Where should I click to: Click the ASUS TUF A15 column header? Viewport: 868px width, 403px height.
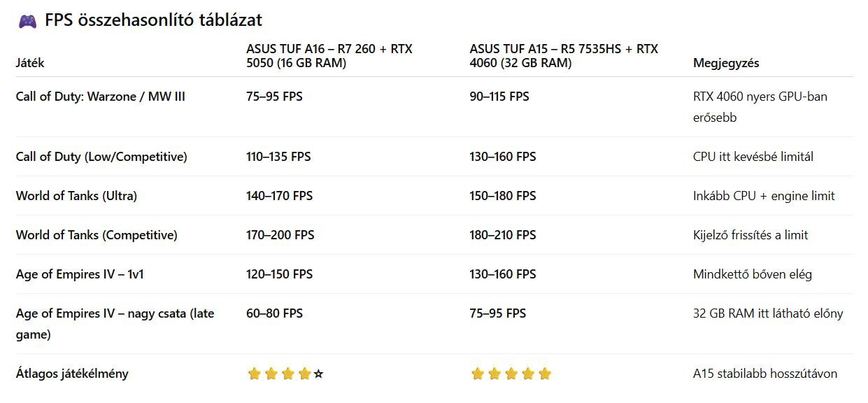(x=564, y=56)
